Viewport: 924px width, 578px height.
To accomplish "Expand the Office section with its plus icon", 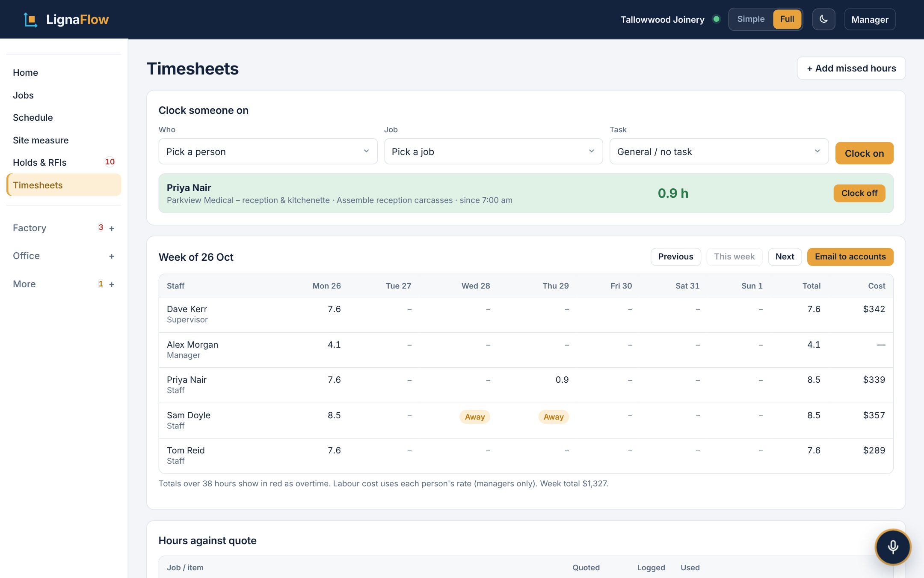I will [x=112, y=256].
